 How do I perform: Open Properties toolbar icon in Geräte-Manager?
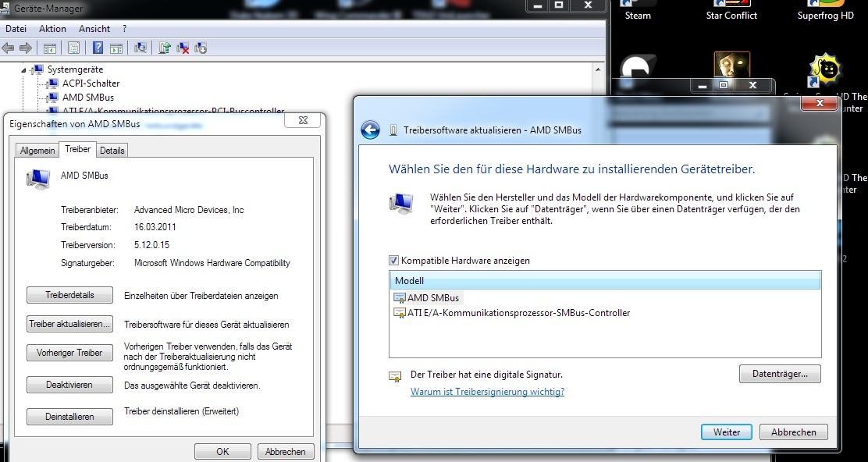tap(73, 48)
